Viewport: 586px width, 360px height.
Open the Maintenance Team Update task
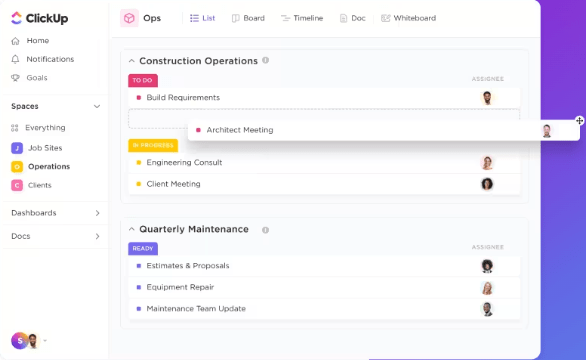point(196,309)
